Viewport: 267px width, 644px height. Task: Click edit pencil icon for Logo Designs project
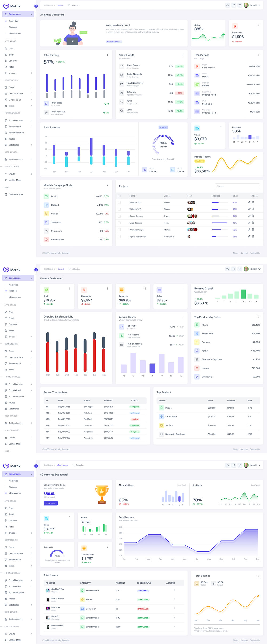pos(249,223)
